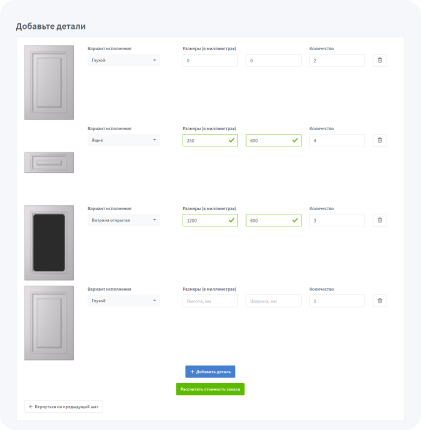Open the showcase variant dropdown
421x430 pixels.
pyautogui.click(x=124, y=220)
